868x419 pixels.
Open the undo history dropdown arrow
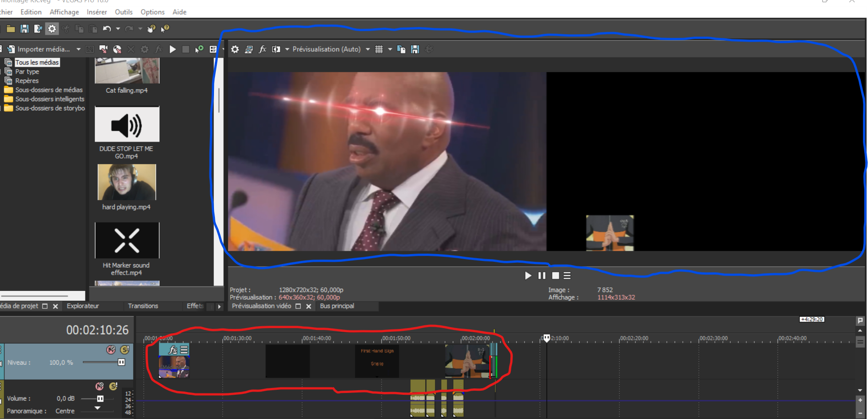click(x=118, y=29)
